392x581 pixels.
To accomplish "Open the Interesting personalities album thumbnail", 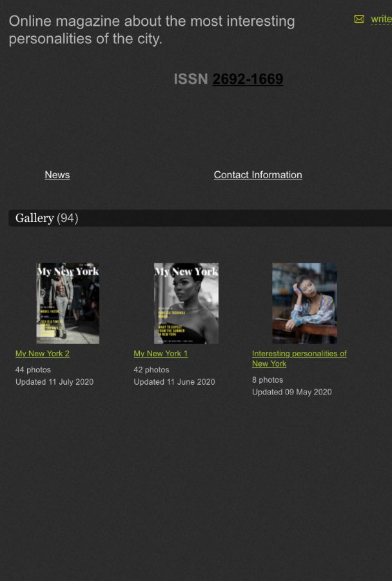I will (304, 303).
